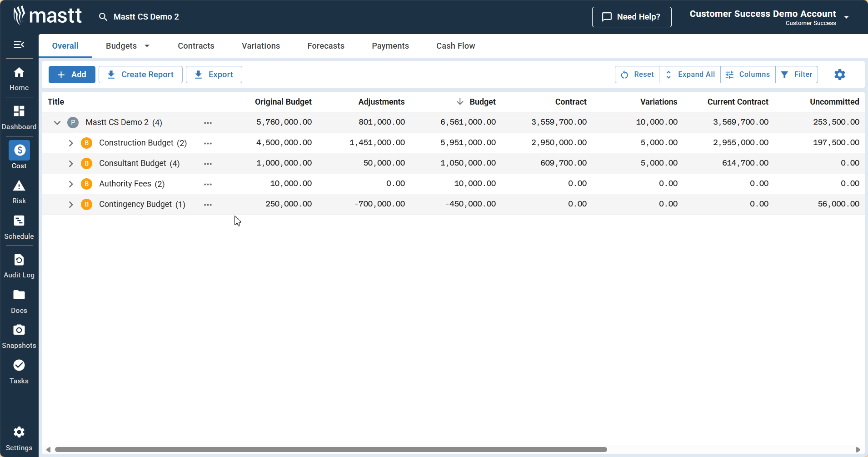
Task: Open the Filter panel
Action: (x=797, y=75)
